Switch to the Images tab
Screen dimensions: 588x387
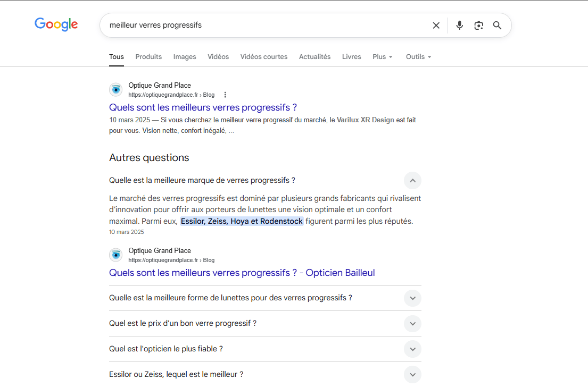click(x=185, y=56)
